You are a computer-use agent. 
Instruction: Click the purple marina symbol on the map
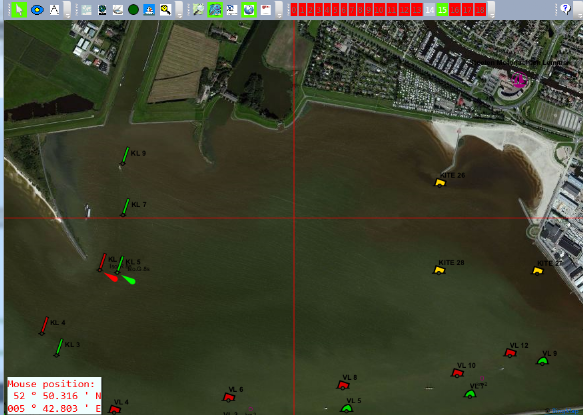click(519, 80)
